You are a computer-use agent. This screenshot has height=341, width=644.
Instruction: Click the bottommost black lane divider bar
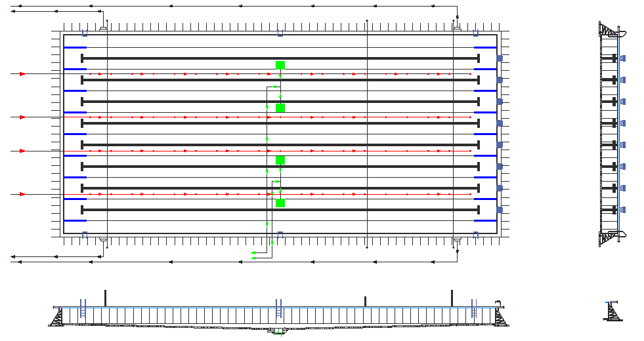[280, 210]
